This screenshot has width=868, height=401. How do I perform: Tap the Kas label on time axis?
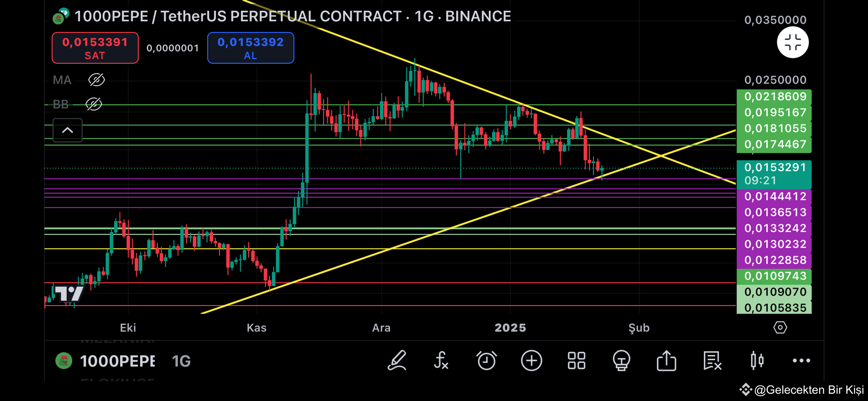(256, 328)
